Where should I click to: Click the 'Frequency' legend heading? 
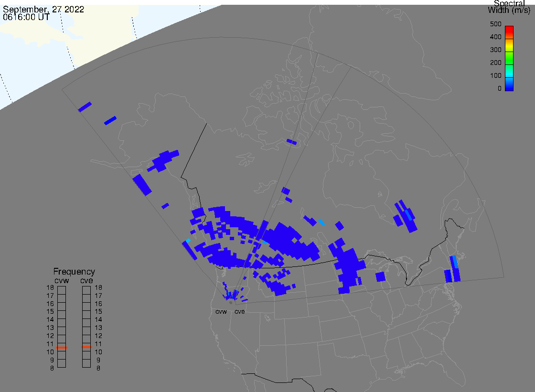tap(74, 272)
